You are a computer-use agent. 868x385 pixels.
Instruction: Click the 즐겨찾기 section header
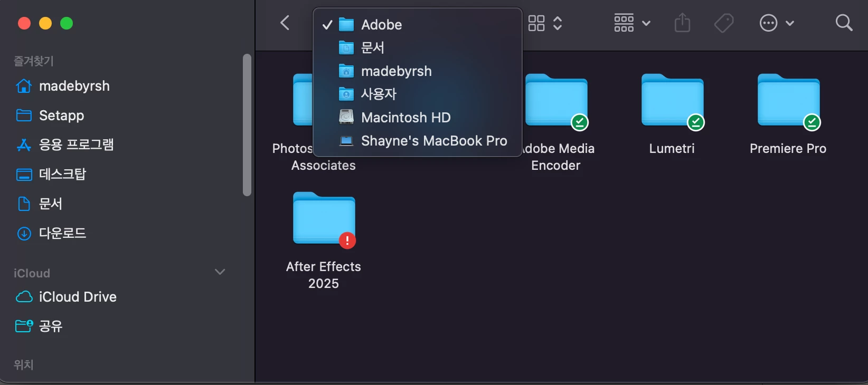pyautogui.click(x=34, y=61)
